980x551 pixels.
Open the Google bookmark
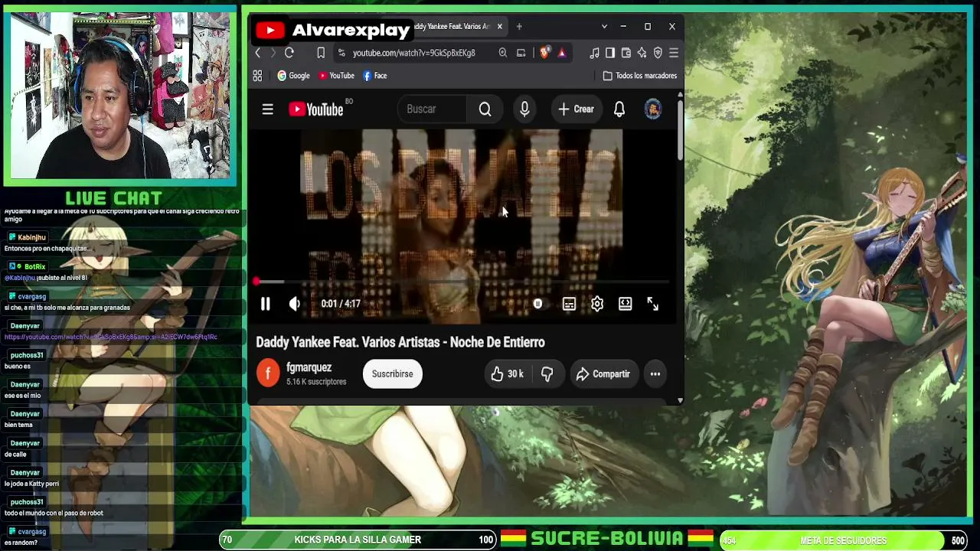coord(293,76)
